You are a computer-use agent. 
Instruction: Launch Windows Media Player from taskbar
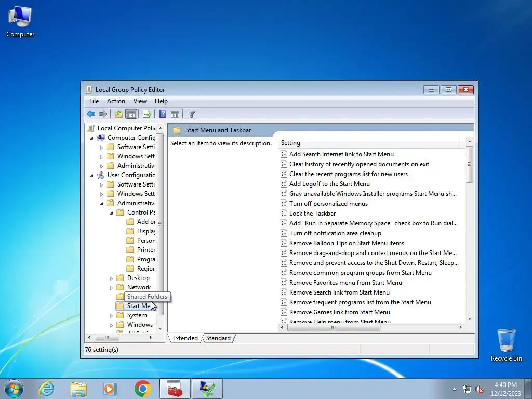[x=110, y=389]
